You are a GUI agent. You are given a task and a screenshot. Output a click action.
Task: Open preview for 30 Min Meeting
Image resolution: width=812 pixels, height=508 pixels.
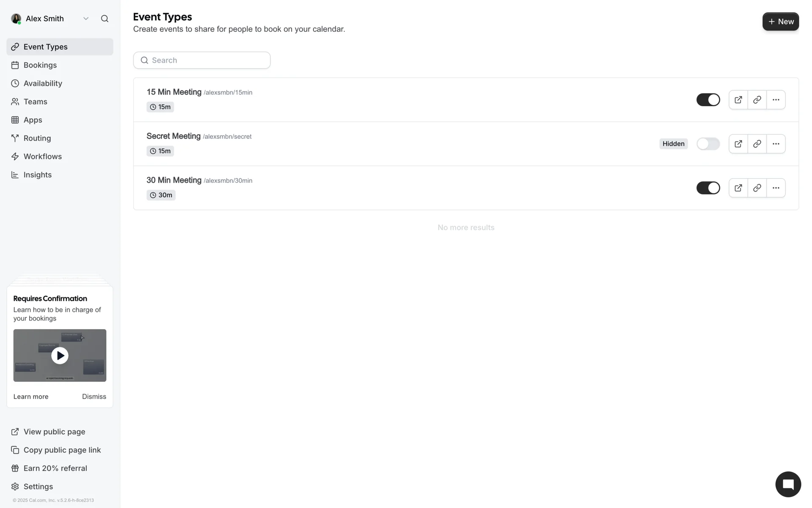738,188
